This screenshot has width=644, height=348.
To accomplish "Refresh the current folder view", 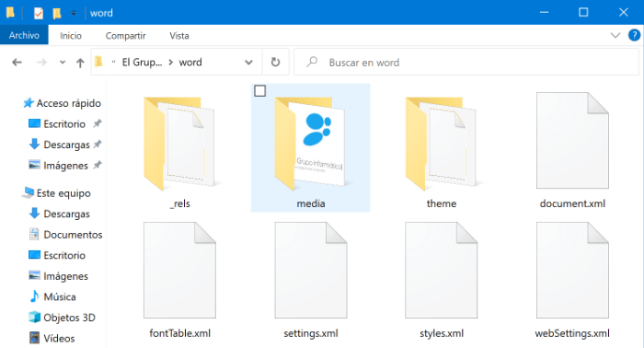I will (x=275, y=62).
